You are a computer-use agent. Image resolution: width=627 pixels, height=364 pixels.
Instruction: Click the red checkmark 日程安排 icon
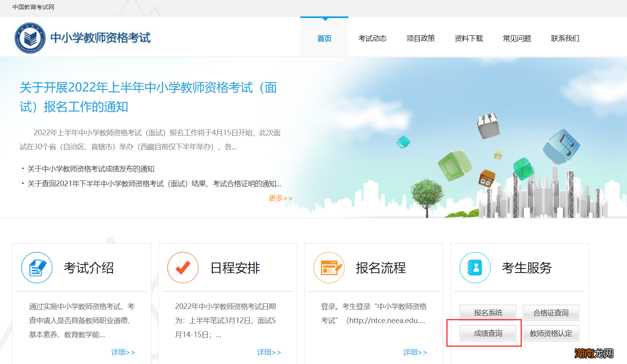[x=183, y=268]
